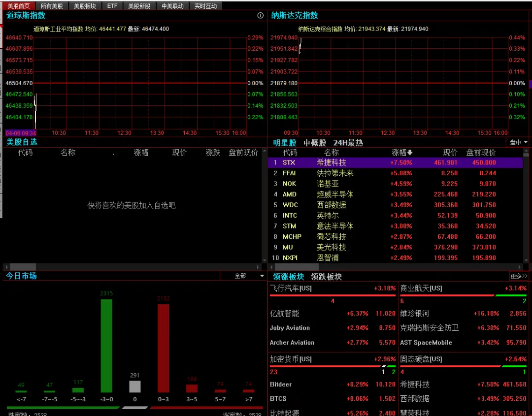Click 亿航智能 in 飞行汽车 sector

click(284, 314)
